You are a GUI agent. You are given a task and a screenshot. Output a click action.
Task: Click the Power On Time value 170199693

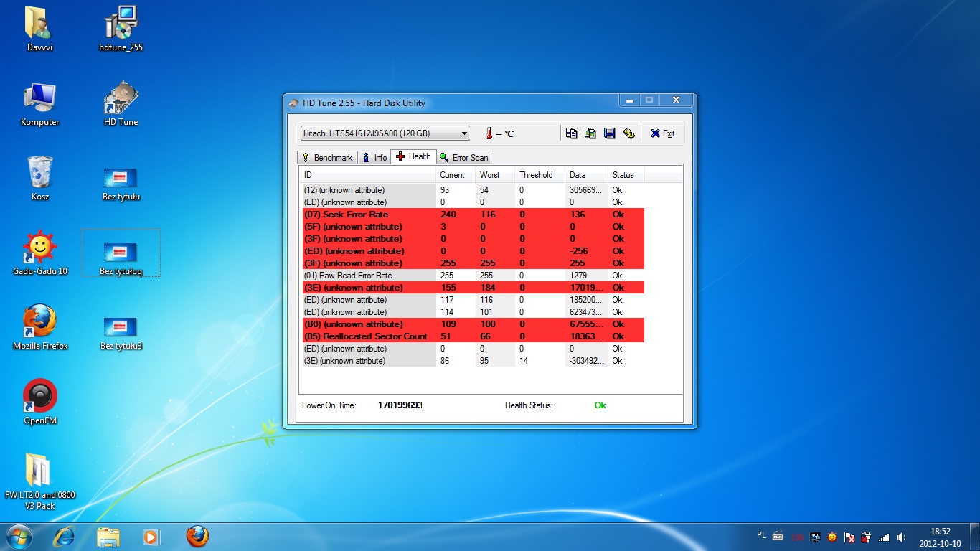(x=400, y=405)
